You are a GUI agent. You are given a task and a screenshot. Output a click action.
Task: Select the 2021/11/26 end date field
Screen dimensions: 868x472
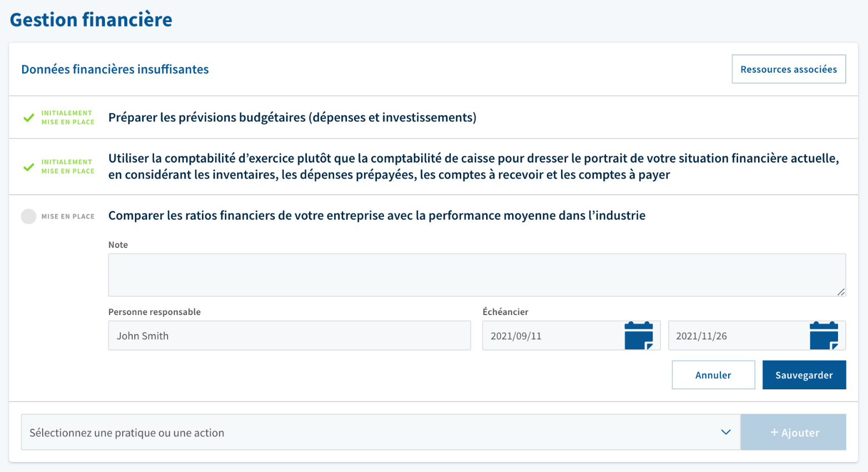point(737,336)
